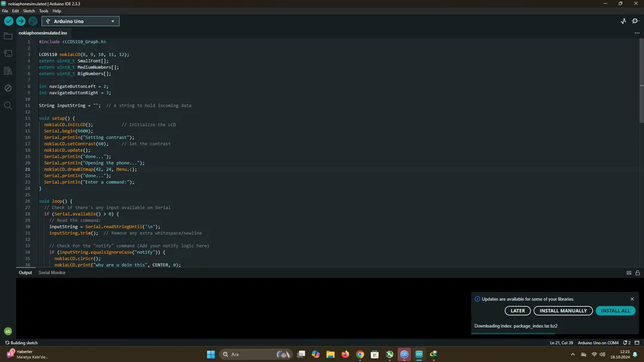Click the info icon in update notification
Viewport: 644px width, 362px height.
coord(477,299)
